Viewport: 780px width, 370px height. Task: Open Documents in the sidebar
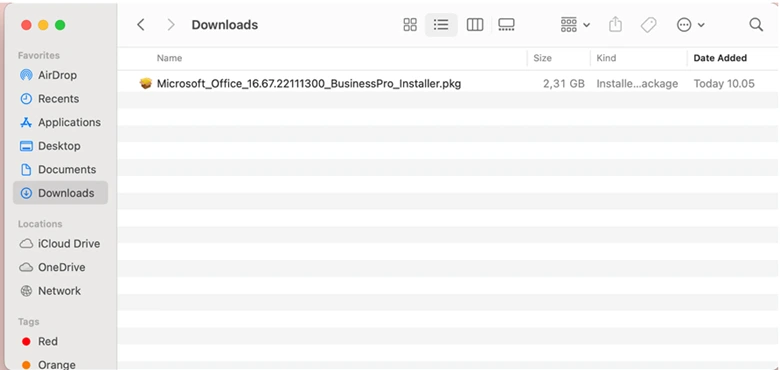pyautogui.click(x=58, y=170)
